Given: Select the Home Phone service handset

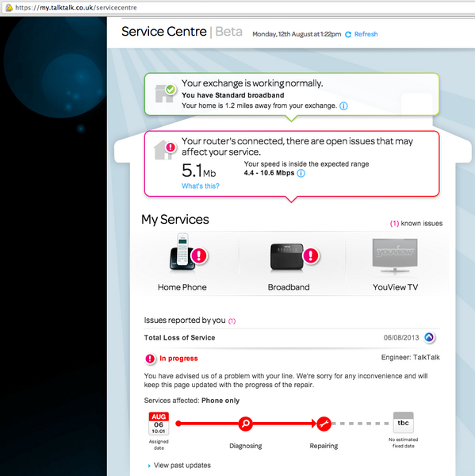Looking at the screenshot, I should click(182, 252).
